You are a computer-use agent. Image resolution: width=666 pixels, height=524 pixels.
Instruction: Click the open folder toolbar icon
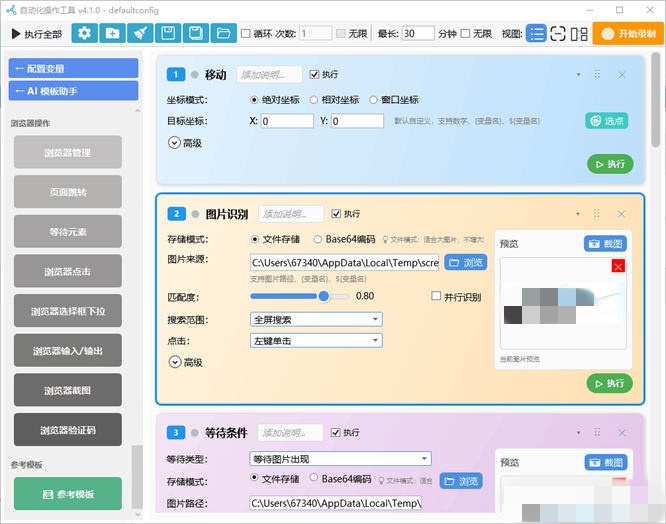point(223,33)
